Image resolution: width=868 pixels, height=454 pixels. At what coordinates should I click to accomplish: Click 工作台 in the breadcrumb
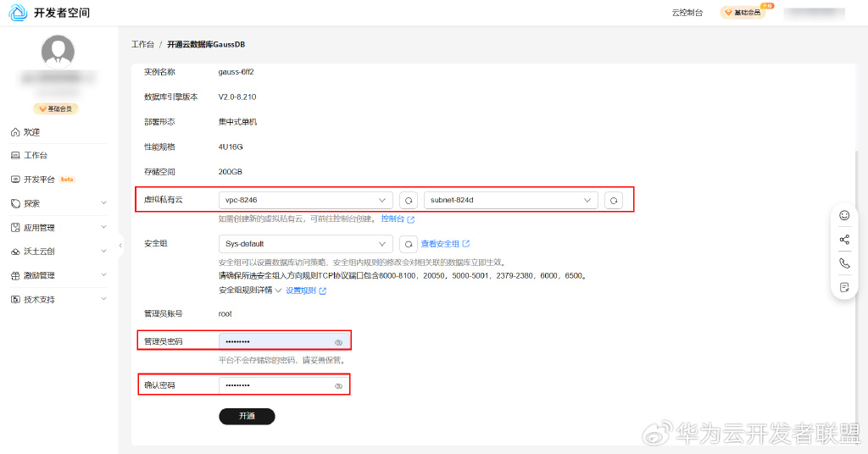(142, 44)
